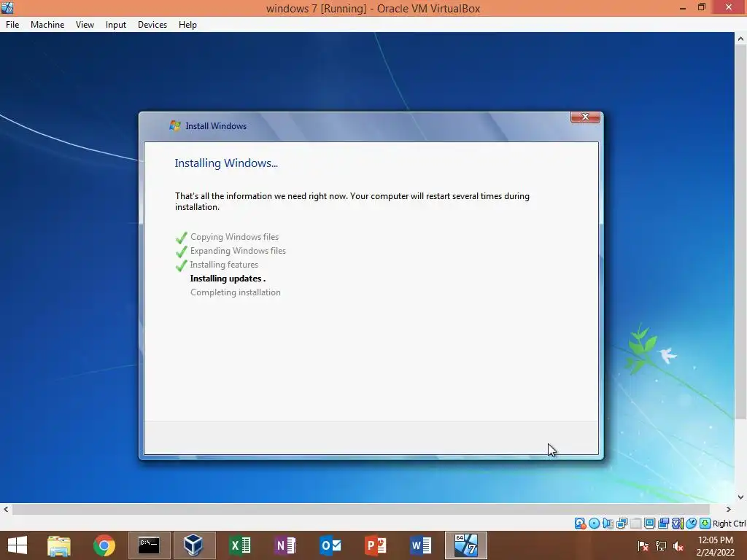The width and height of the screenshot is (747, 560).
Task: Open the Input menu
Action: [x=116, y=25]
